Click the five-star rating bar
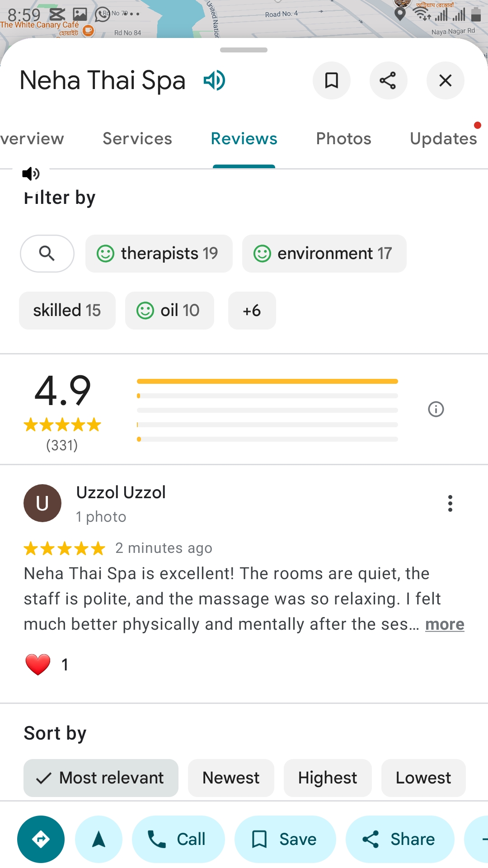488x868 pixels. point(267,382)
